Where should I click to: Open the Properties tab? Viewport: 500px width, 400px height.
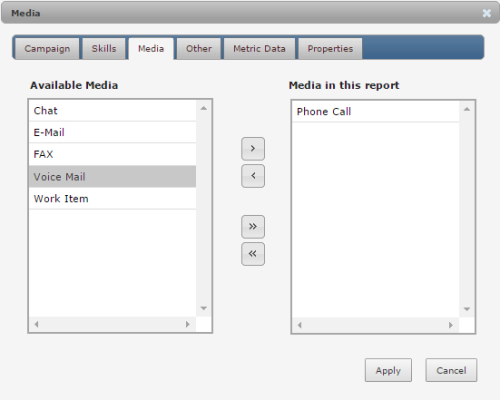tap(330, 49)
